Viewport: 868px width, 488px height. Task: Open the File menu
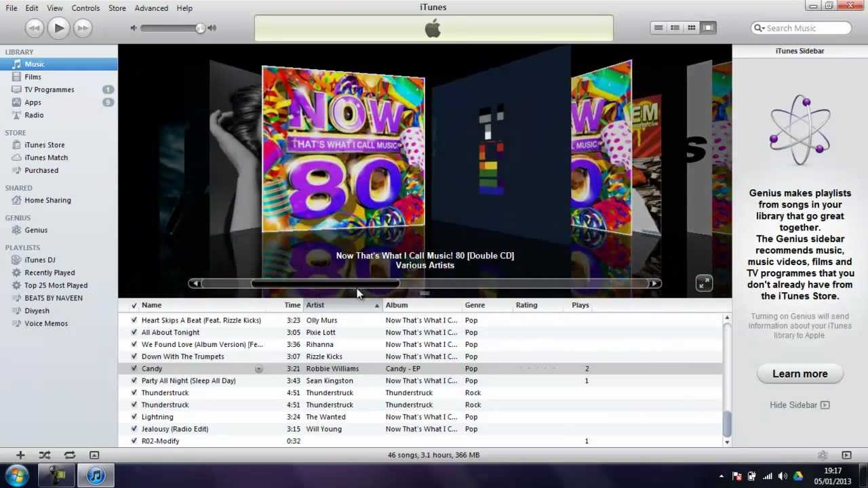click(12, 8)
